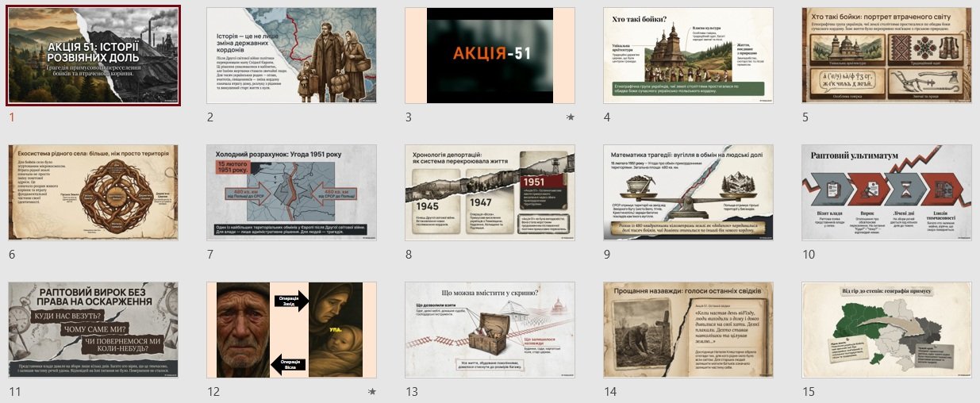Click the slide number 7 label
Image resolution: width=980 pixels, height=403 pixels.
(x=210, y=255)
